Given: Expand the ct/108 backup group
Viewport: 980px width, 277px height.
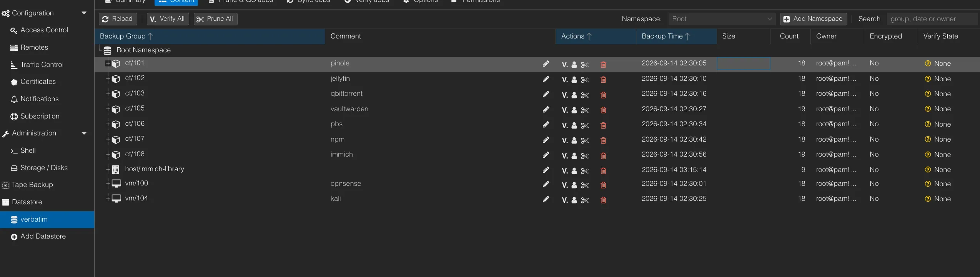Looking at the screenshot, I should [108, 155].
